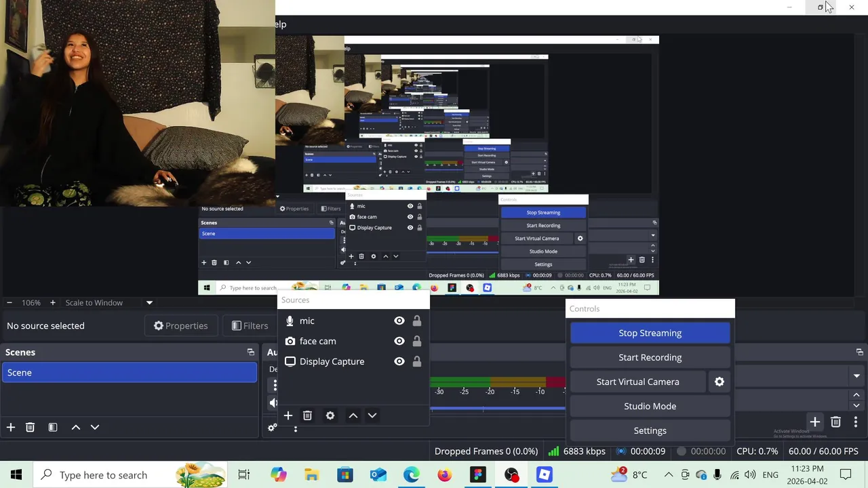The image size is (868, 488).
Task: Lock the face cam source
Action: pyautogui.click(x=417, y=341)
